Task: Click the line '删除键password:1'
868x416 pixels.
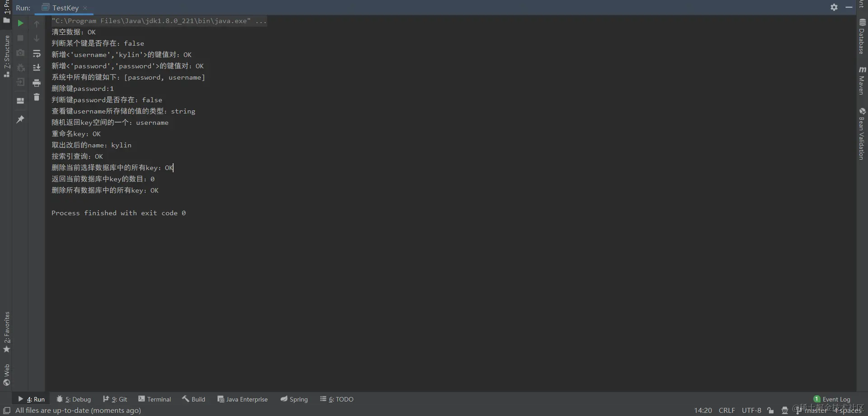Action: click(83, 89)
